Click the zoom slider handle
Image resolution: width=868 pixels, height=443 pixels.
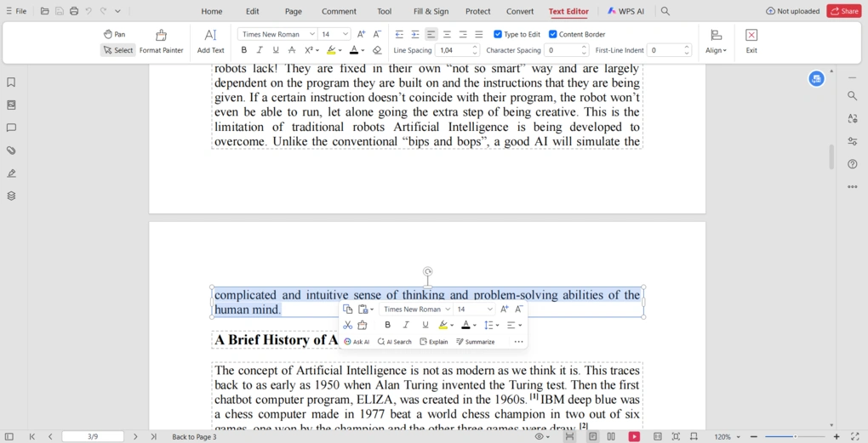(796, 437)
